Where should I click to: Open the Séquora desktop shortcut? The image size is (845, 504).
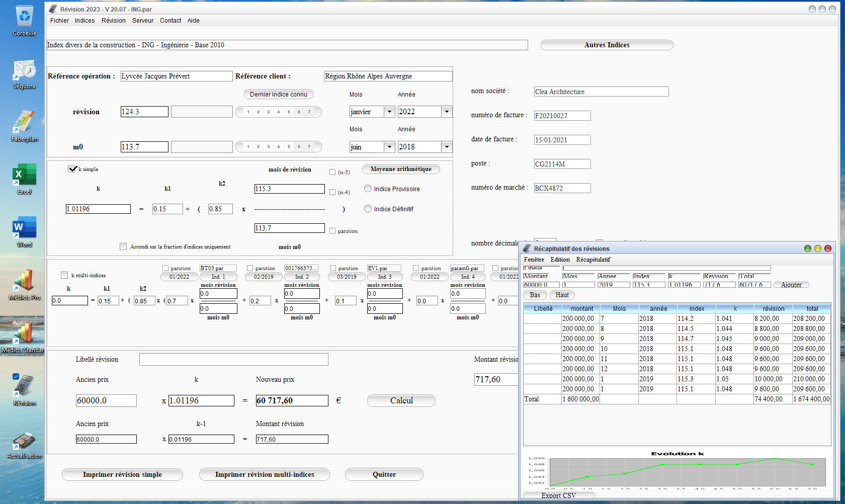[24, 74]
